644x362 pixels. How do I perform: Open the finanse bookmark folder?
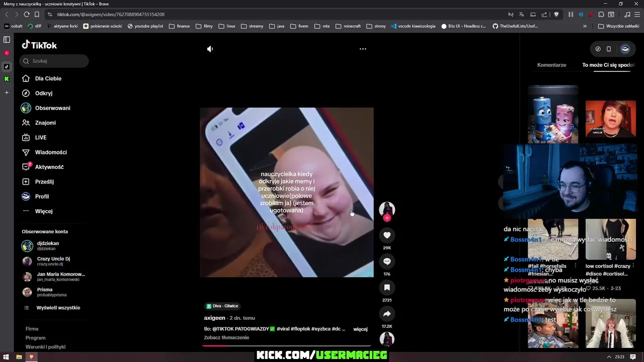[180, 26]
